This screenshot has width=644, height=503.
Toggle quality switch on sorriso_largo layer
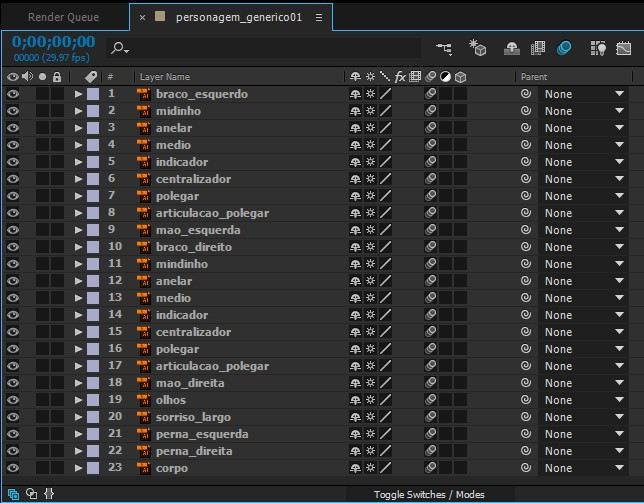tap(385, 416)
